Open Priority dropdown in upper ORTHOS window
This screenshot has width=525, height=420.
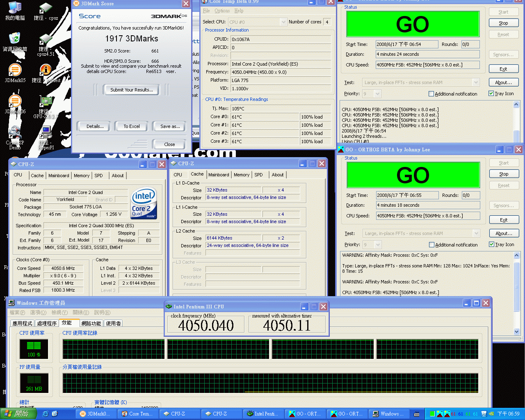377,94
